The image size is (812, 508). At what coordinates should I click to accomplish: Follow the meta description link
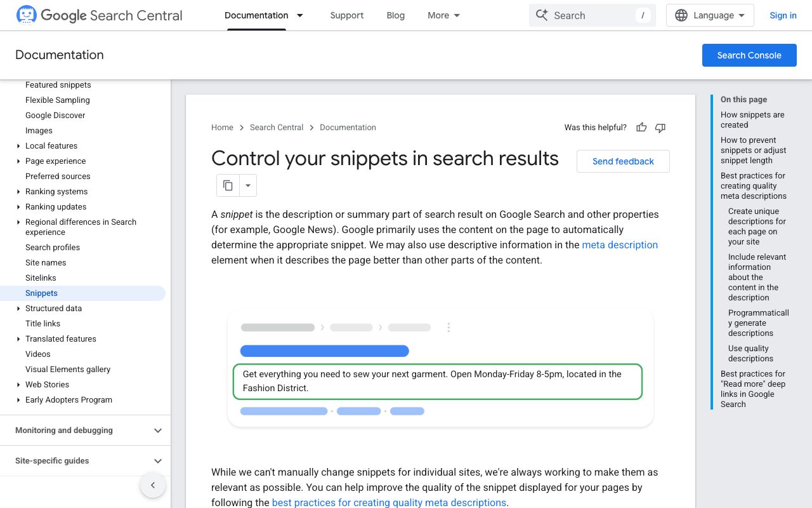tap(620, 245)
